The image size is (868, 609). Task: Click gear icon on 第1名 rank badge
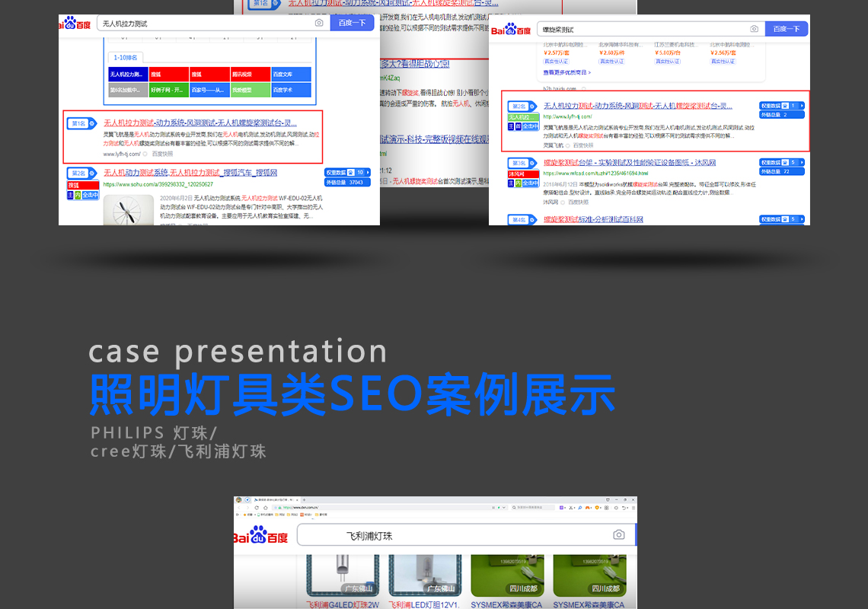pos(92,123)
